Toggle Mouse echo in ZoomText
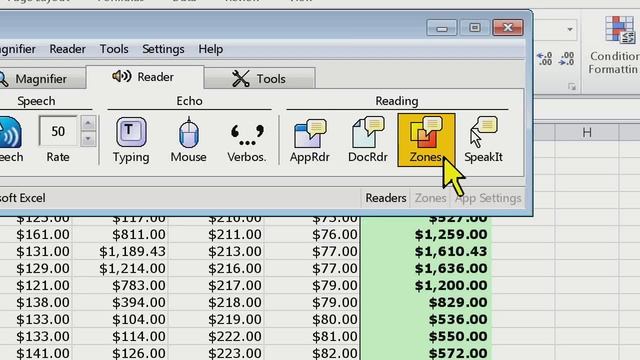The height and width of the screenshot is (360, 640). 188,140
